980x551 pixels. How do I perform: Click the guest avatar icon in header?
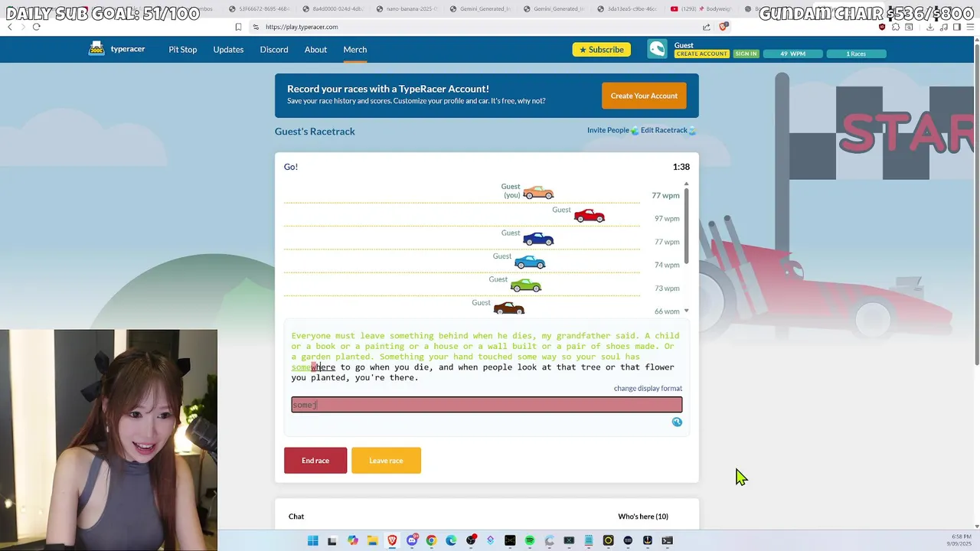click(657, 49)
